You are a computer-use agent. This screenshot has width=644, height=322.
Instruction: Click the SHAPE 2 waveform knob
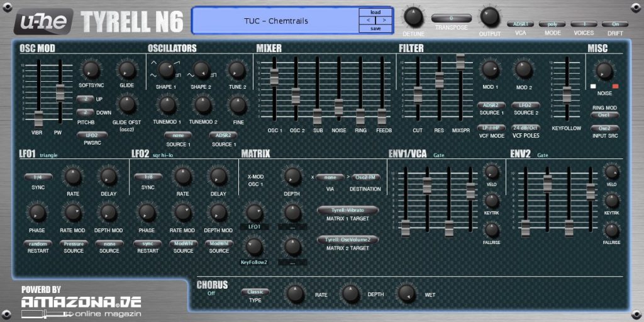coord(201,70)
